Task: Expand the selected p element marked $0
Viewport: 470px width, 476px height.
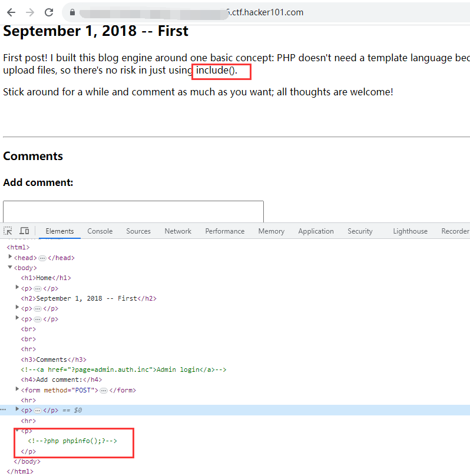Action: 17,409
